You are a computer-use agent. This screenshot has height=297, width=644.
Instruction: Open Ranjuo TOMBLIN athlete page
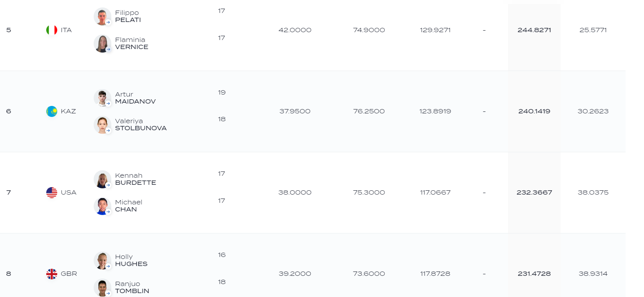point(132,288)
